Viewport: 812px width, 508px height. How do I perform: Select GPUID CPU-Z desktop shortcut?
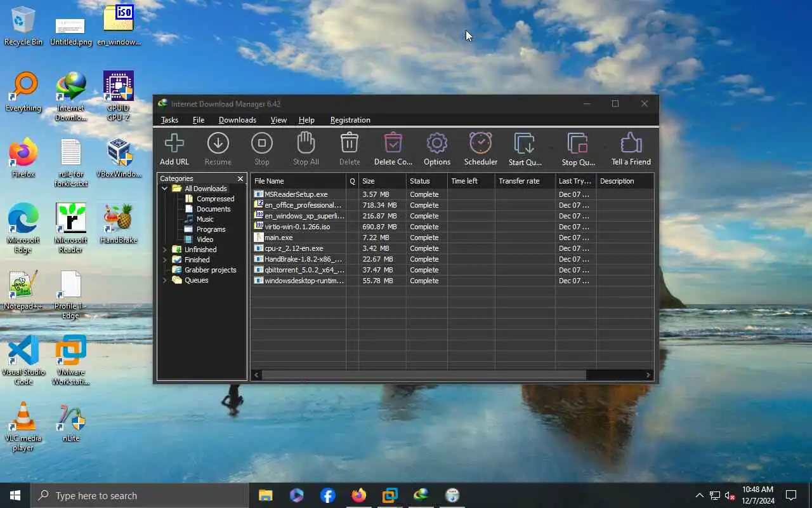pos(119,97)
